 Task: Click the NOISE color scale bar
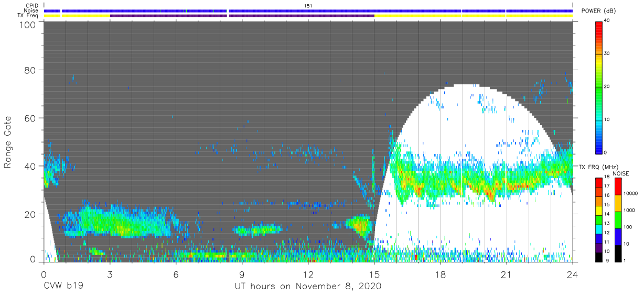pyautogui.click(x=618, y=219)
